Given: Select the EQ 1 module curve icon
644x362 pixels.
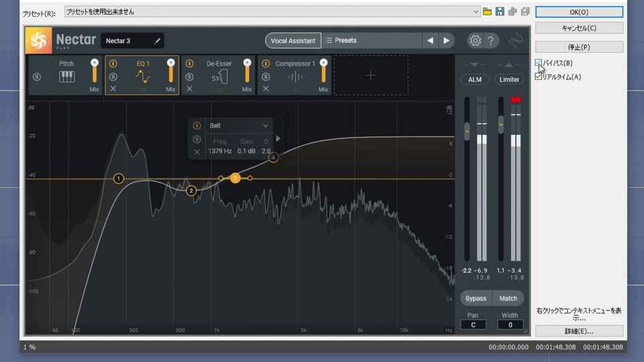Looking at the screenshot, I should 142,76.
